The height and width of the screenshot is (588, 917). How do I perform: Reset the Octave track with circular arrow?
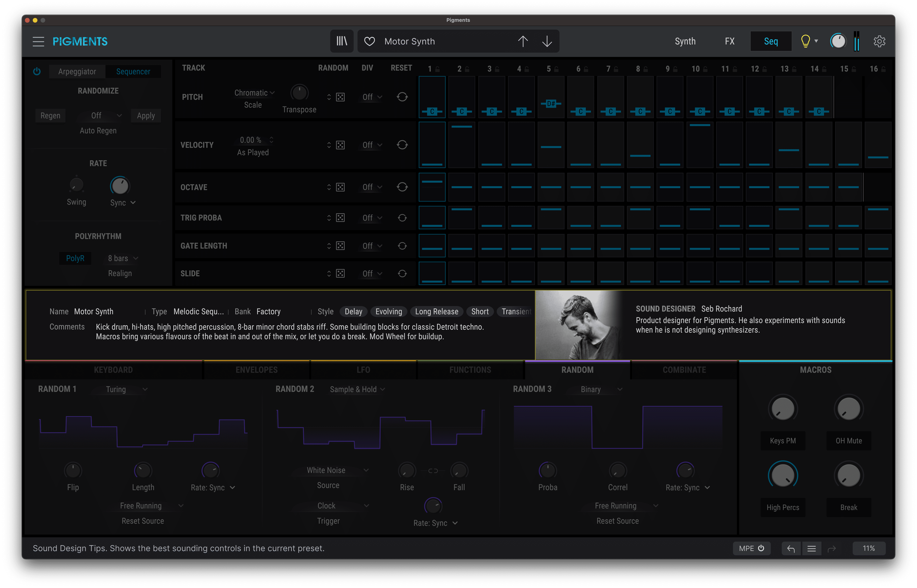click(x=402, y=187)
